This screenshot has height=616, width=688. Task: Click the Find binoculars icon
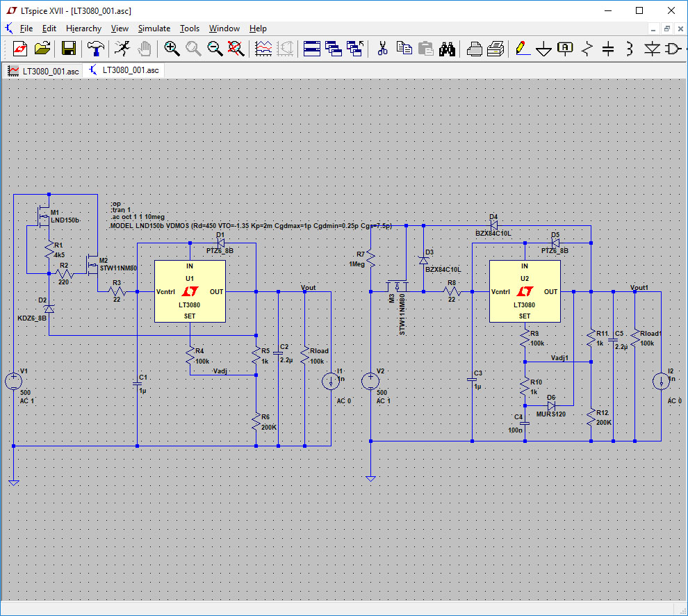[x=447, y=48]
